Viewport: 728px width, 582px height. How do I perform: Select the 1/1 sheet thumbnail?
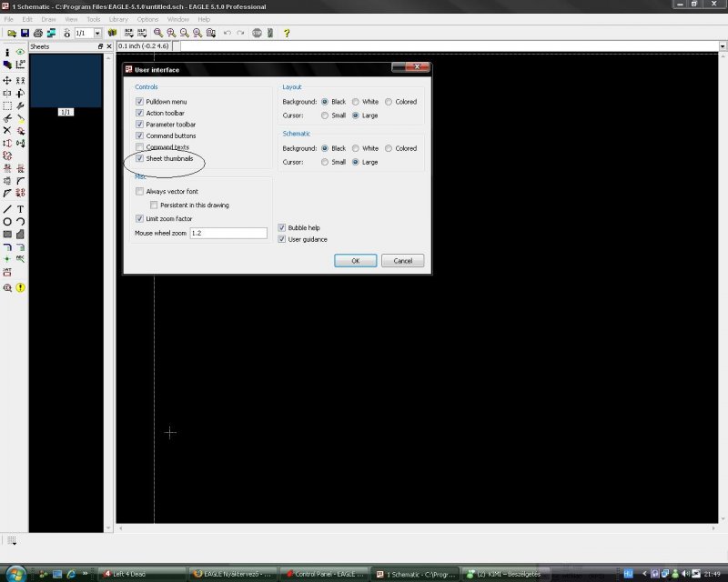pyautogui.click(x=66, y=82)
